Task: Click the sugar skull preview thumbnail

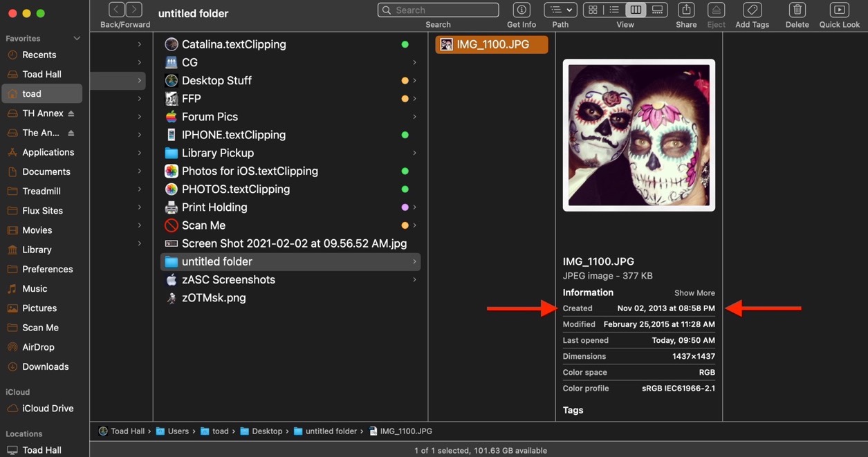Action: click(x=638, y=135)
